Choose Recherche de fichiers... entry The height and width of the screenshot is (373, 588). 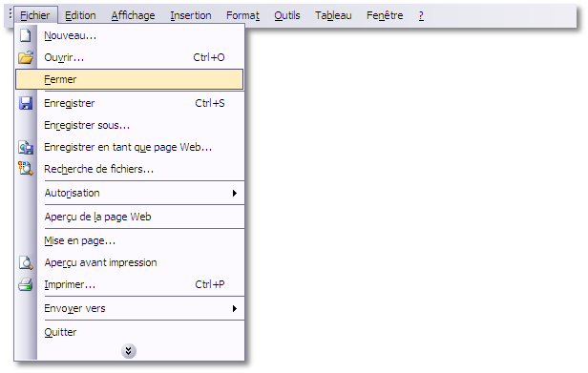point(130,169)
